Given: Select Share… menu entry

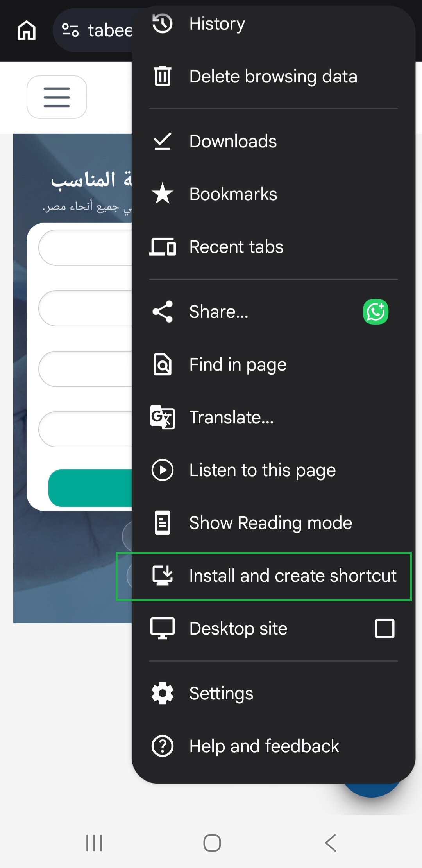Looking at the screenshot, I should [x=274, y=312].
